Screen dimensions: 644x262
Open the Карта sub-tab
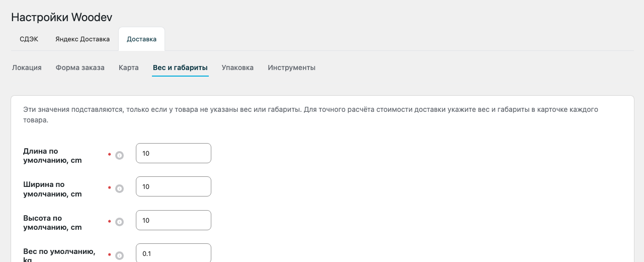pos(129,68)
